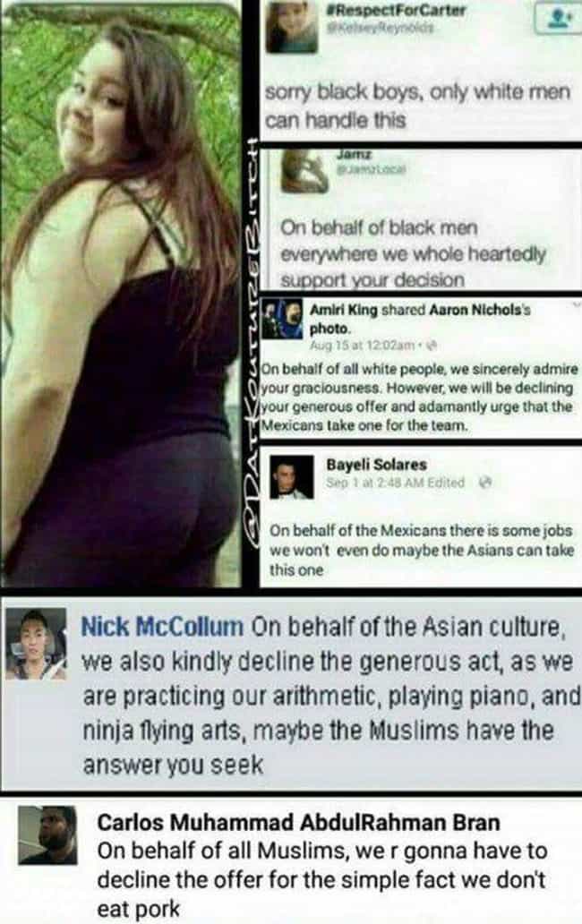
Task: Click the Nick McCollum commenter name
Action: 162,626
